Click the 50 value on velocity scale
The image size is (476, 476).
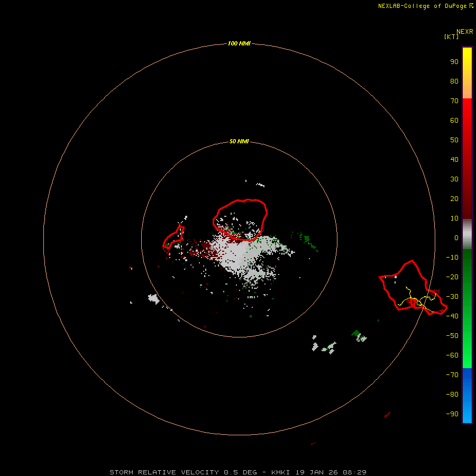454,140
